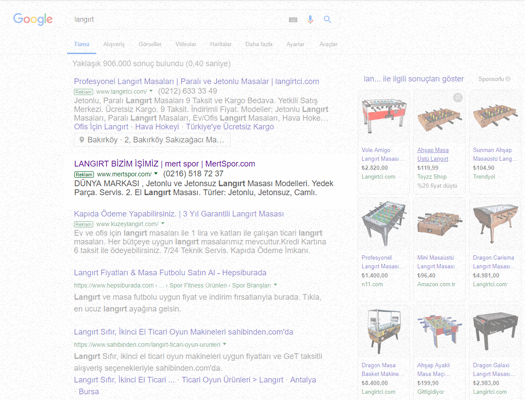Click the Bakırköy address box
The height and width of the screenshot is (400, 525).
[152, 140]
